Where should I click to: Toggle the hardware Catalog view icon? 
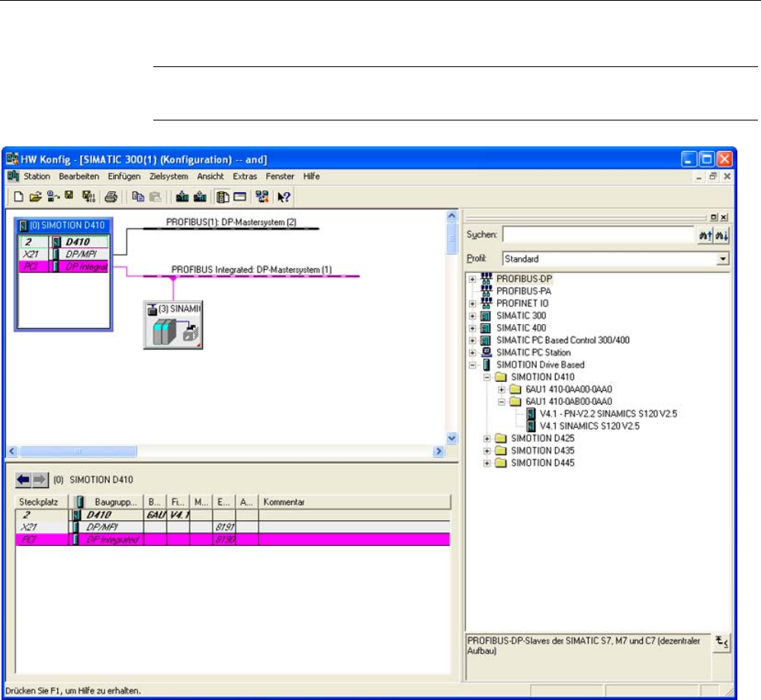[223, 197]
